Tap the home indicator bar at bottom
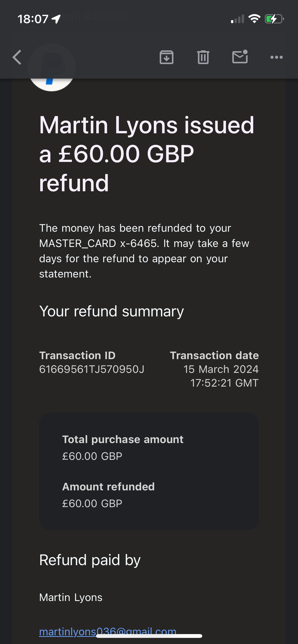The height and width of the screenshot is (644, 298). (149, 636)
